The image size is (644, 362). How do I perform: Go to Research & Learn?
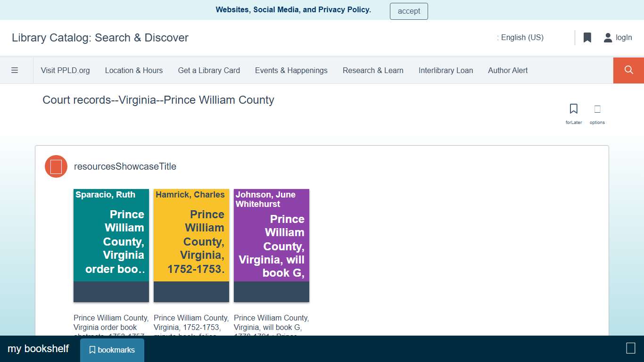pos(373,70)
